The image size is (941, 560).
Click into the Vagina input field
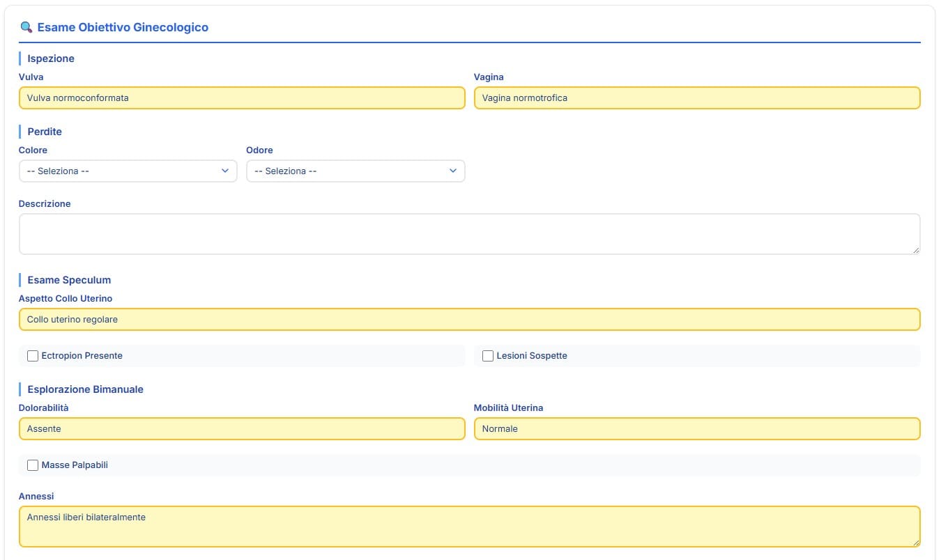697,98
